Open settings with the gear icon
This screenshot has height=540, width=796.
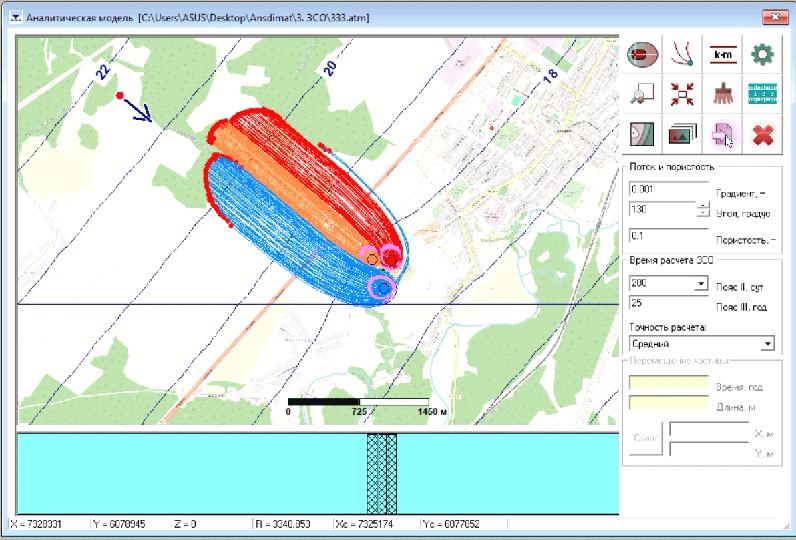point(762,55)
